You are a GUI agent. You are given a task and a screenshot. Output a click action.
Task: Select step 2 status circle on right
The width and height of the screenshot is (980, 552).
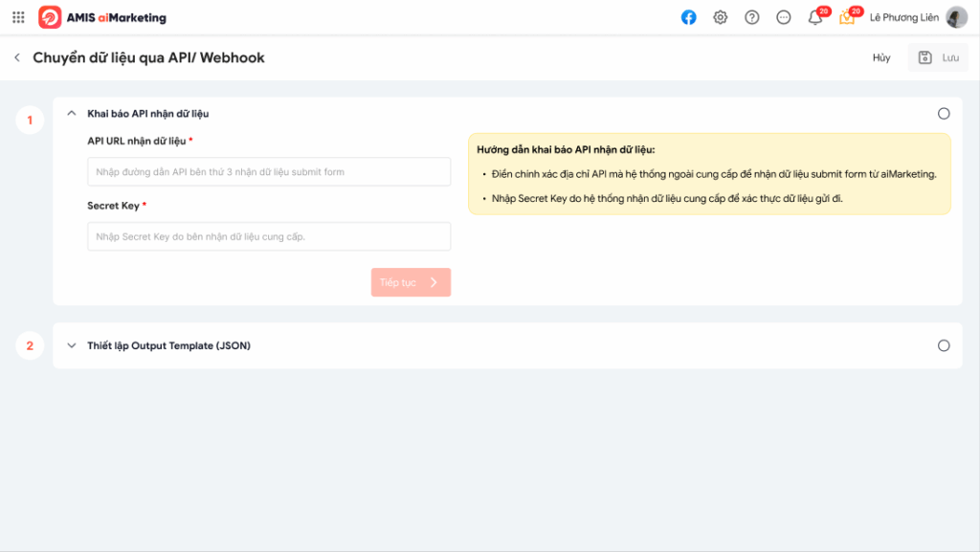point(944,345)
